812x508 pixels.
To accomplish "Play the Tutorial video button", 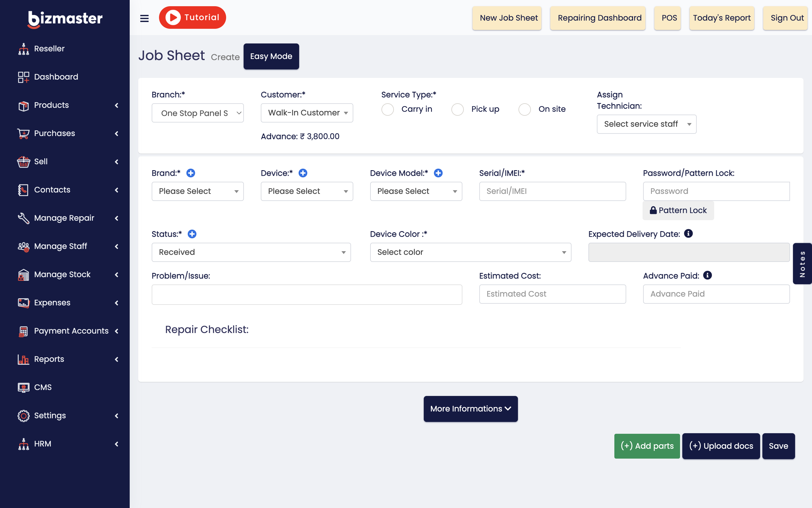I will click(x=193, y=17).
